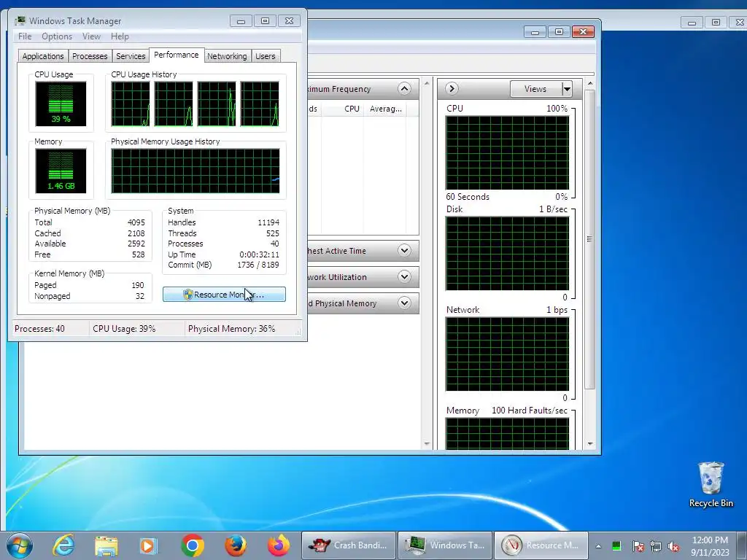Click the Up Time value 0:00:32:11
747x560 pixels.
pyautogui.click(x=259, y=254)
